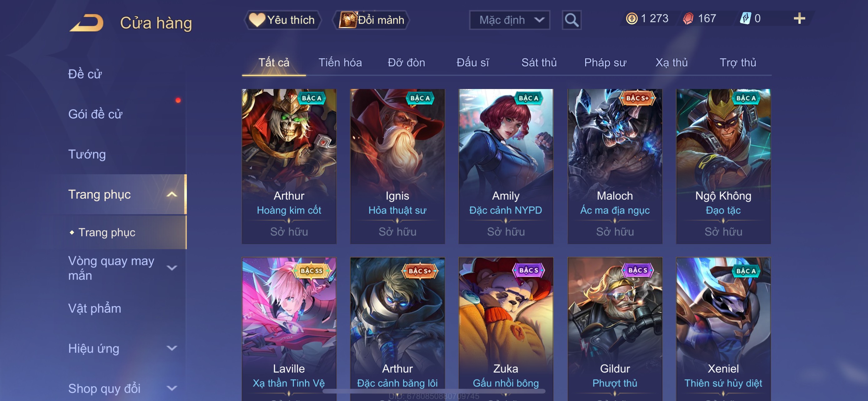Switch to the Pháp sư tab
This screenshot has height=401, width=868.
coord(605,63)
